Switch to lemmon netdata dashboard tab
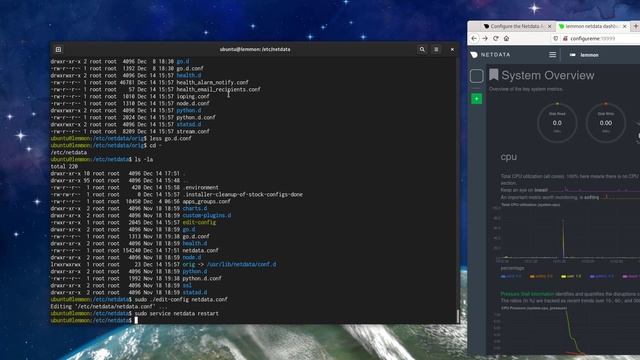This screenshot has width=640, height=360. [592, 26]
